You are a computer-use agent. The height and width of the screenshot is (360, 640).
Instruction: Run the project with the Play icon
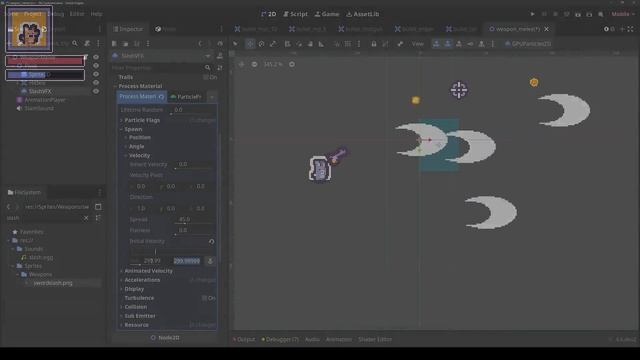click(532, 14)
